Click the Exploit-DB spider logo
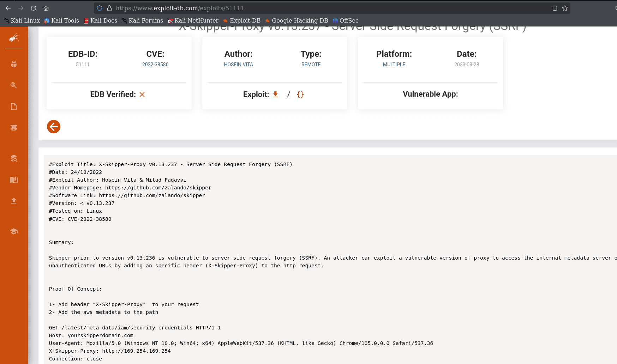The image size is (617, 364). (x=14, y=38)
